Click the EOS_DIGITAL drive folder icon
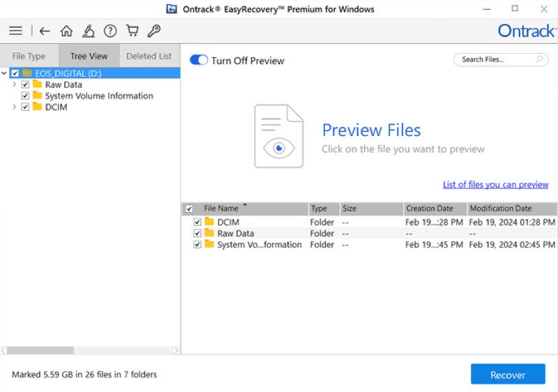 (27, 73)
